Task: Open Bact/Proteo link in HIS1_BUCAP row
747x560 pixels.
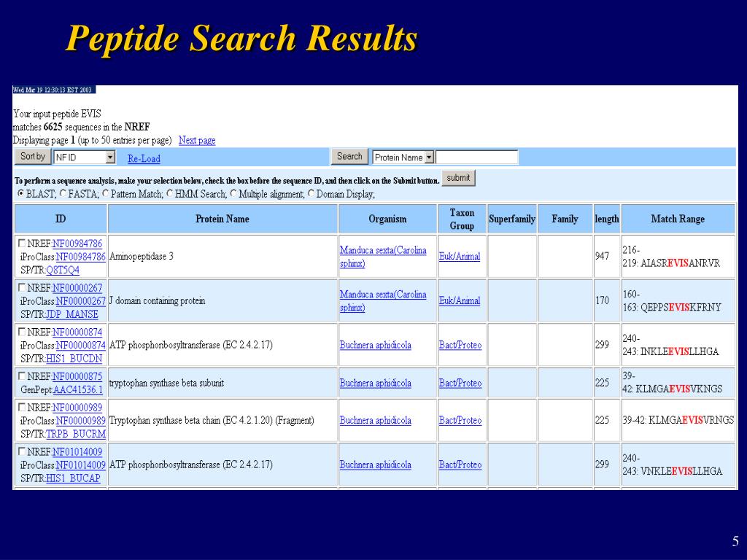Action: 460,464
